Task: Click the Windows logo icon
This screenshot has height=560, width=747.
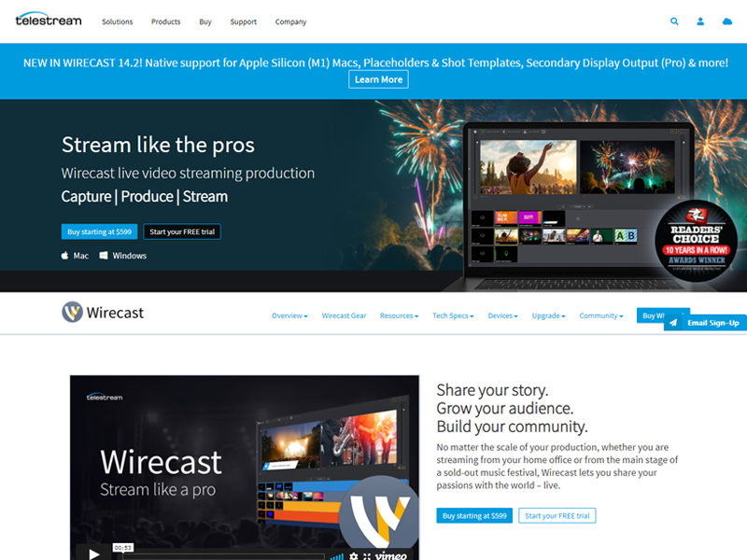Action: 104,256
